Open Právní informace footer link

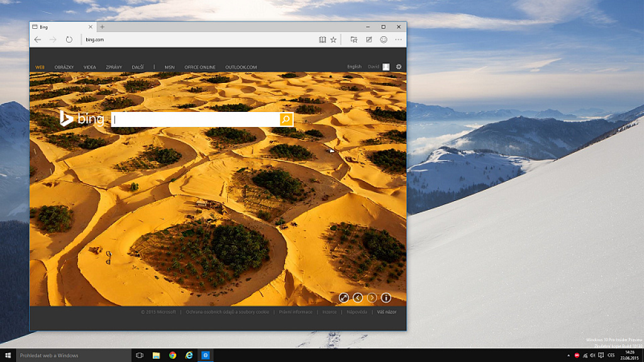pos(296,312)
